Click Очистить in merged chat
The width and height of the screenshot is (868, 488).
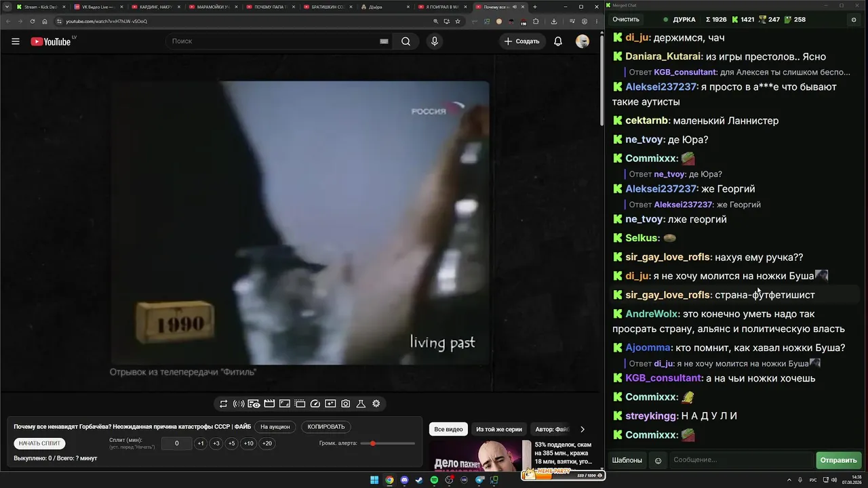[x=626, y=20]
